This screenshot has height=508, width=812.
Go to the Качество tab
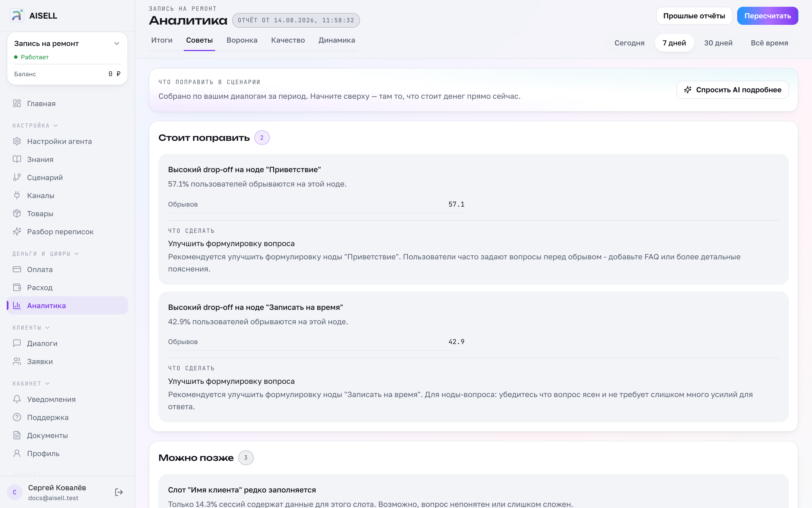click(288, 40)
